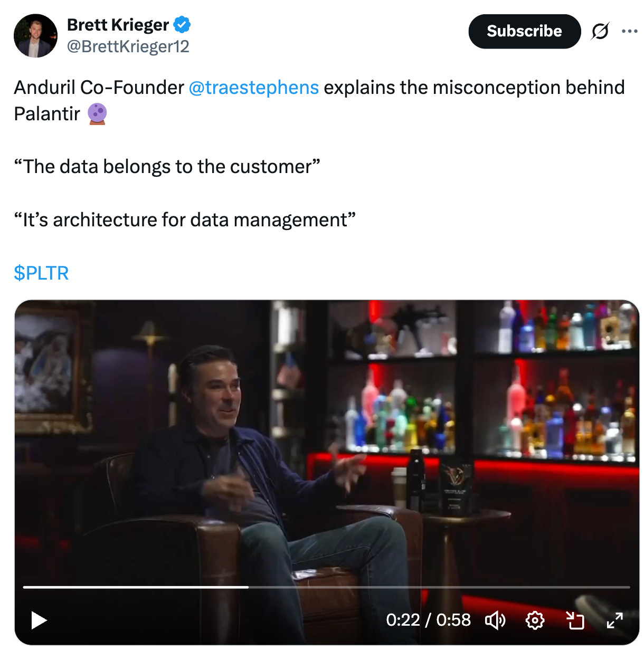644x651 pixels.
Task: Play the video
Action: pos(39,620)
